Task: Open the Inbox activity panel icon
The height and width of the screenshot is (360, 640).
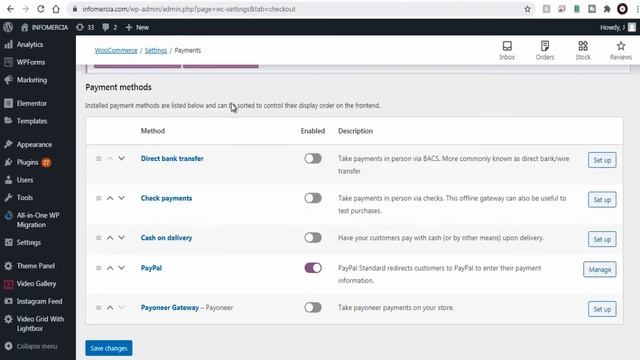Action: coord(507,50)
